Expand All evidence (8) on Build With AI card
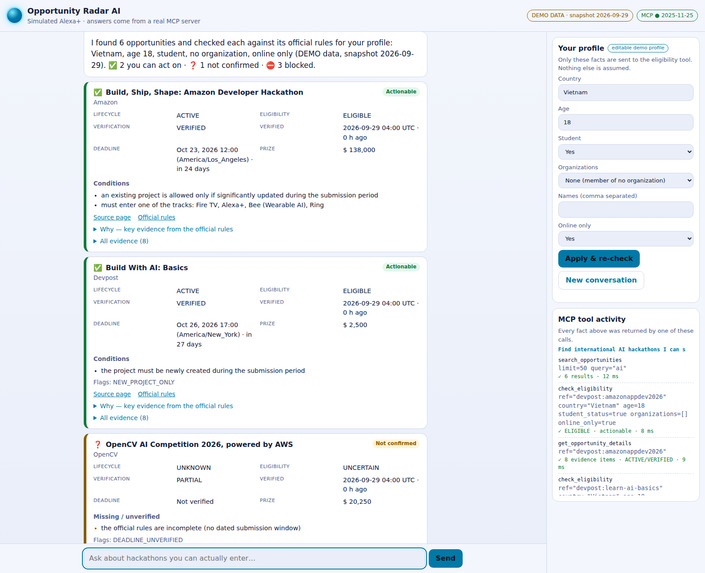The width and height of the screenshot is (705, 573). (x=121, y=418)
